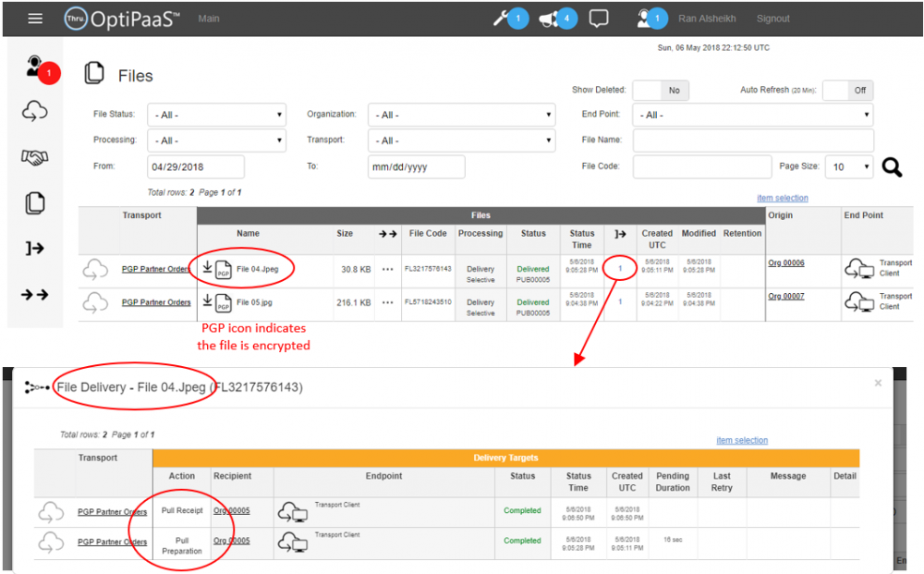Image resolution: width=924 pixels, height=574 pixels.
Task: Click the cloud sync icon in sidebar
Action: [34, 112]
